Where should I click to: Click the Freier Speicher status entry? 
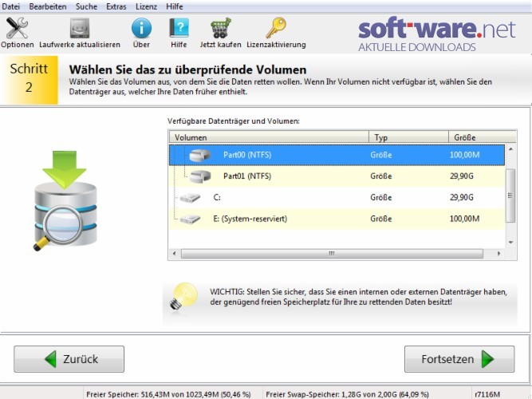pyautogui.click(x=168, y=394)
